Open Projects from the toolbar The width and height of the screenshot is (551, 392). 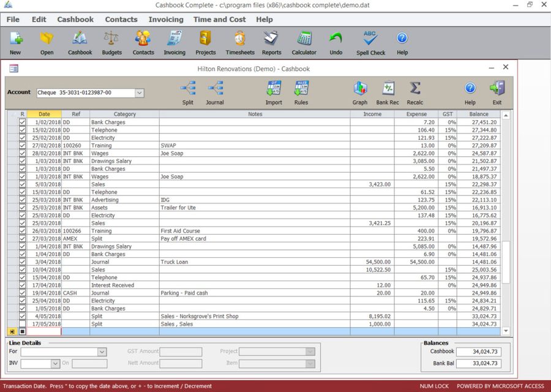coord(206,38)
